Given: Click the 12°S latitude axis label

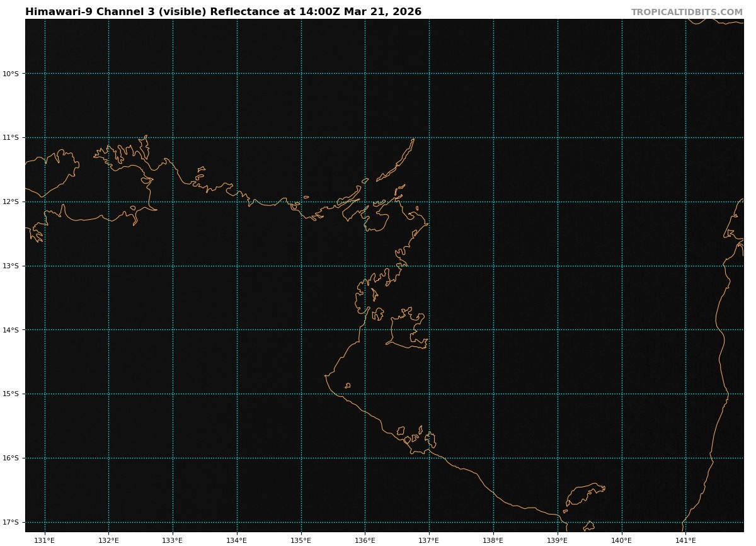Looking at the screenshot, I should coord(11,202).
